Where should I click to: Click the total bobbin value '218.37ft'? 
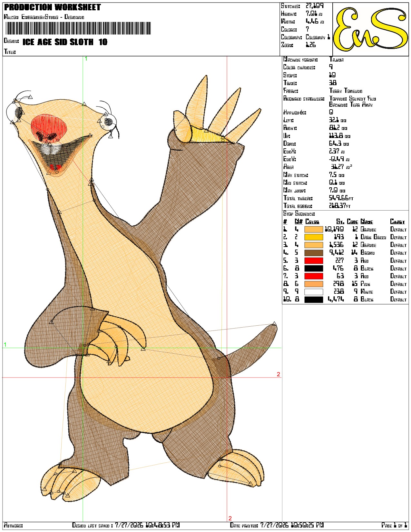pyautogui.click(x=340, y=206)
